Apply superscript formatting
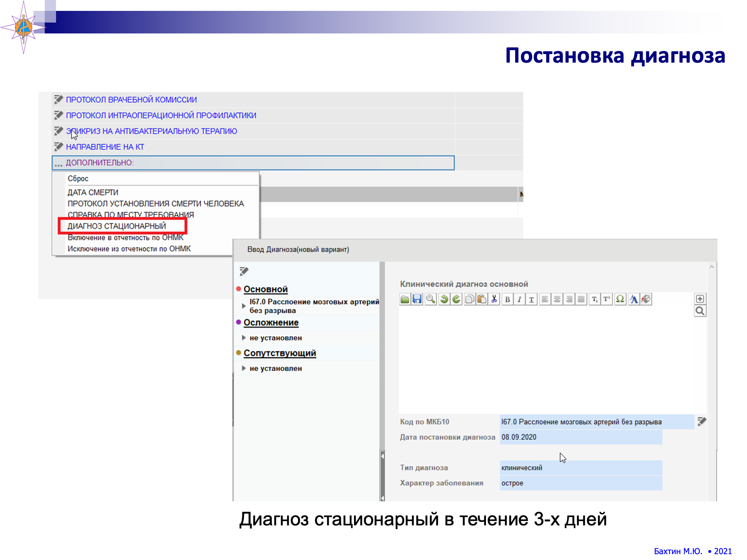Viewport: 747px width, 560px height. (x=607, y=299)
